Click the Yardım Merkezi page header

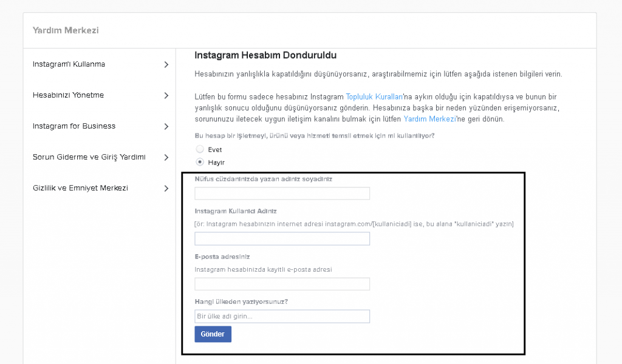(x=66, y=30)
